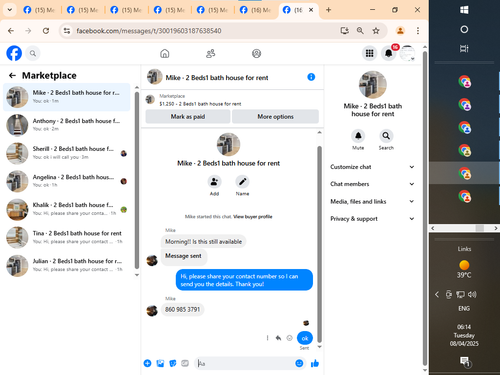Open the Windows action center notifications icon

tap(464, 361)
